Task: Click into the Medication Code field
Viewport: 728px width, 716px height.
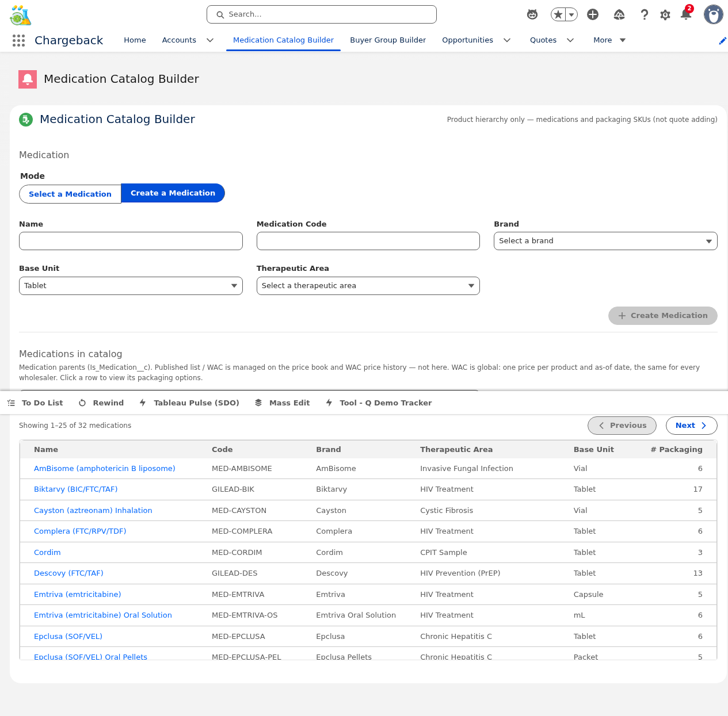Action: tap(368, 241)
